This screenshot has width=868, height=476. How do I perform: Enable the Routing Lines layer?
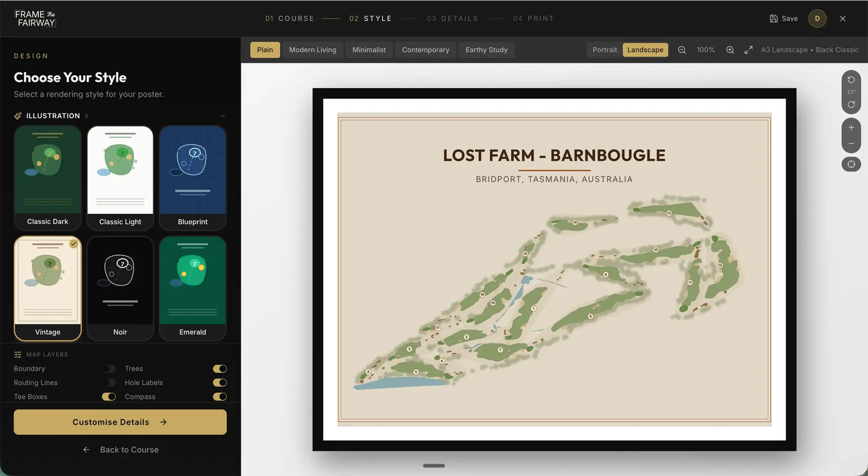click(x=108, y=383)
